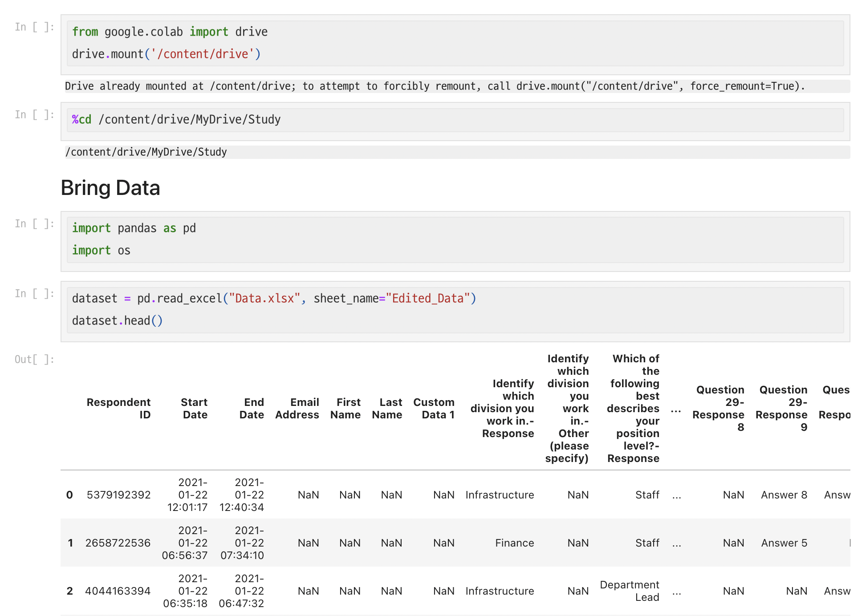862x616 pixels.
Task: Click the Answer 8 cell
Action: coord(784,495)
